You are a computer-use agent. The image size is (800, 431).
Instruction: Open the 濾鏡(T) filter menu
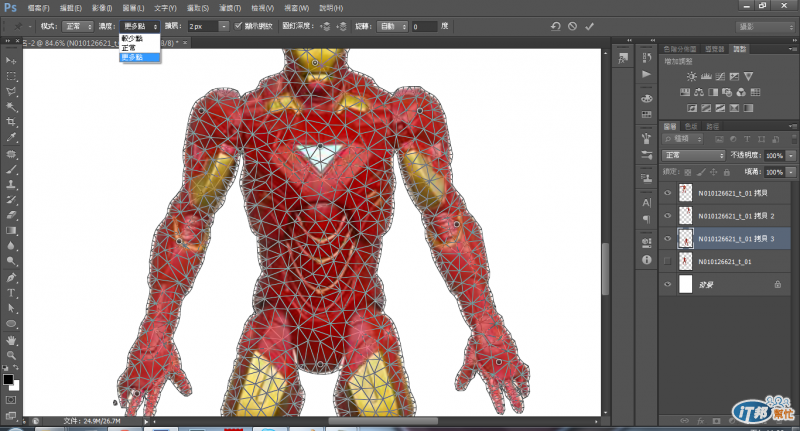tap(230, 8)
